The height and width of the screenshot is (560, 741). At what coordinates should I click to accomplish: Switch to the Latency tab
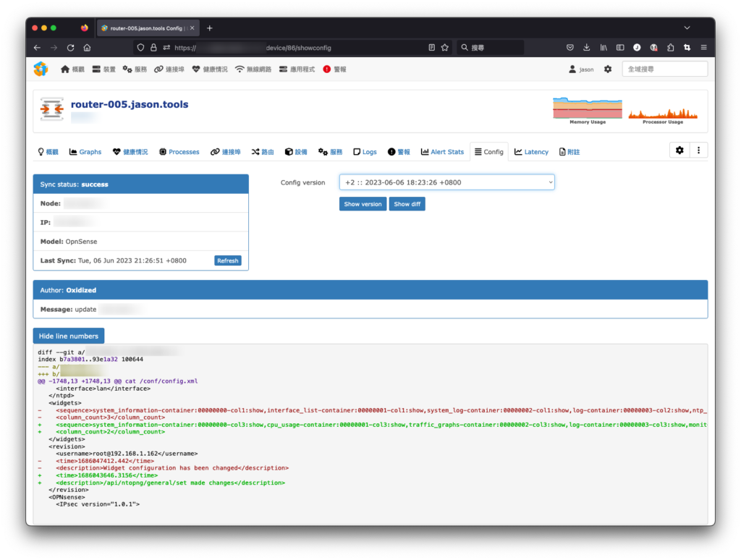pyautogui.click(x=532, y=152)
